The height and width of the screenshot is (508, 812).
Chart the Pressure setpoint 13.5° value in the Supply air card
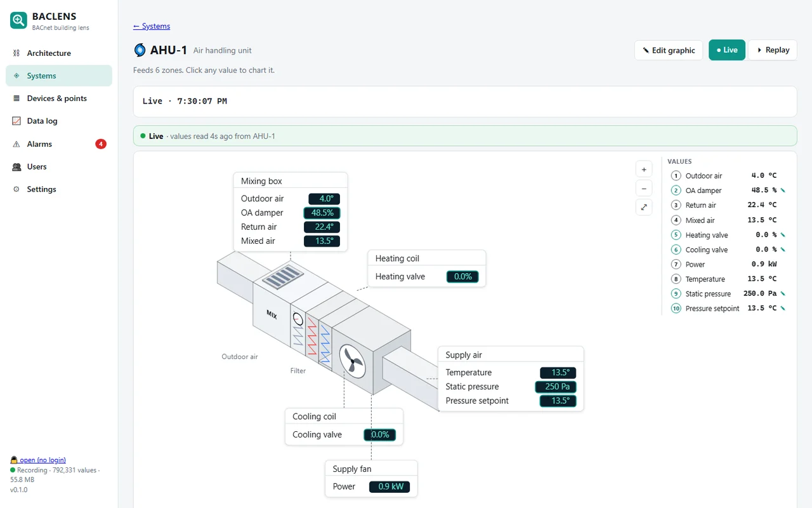[558, 401]
